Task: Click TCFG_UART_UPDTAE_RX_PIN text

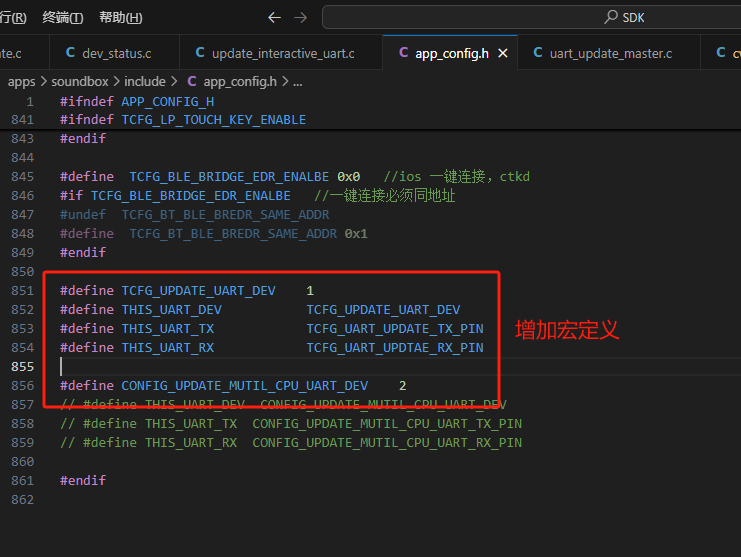Action: tap(395, 348)
